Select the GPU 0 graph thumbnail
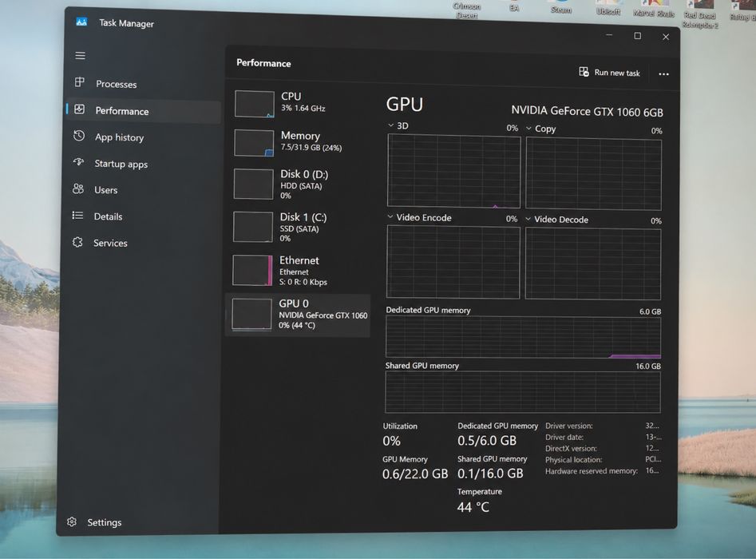The height and width of the screenshot is (559, 756). coord(251,314)
